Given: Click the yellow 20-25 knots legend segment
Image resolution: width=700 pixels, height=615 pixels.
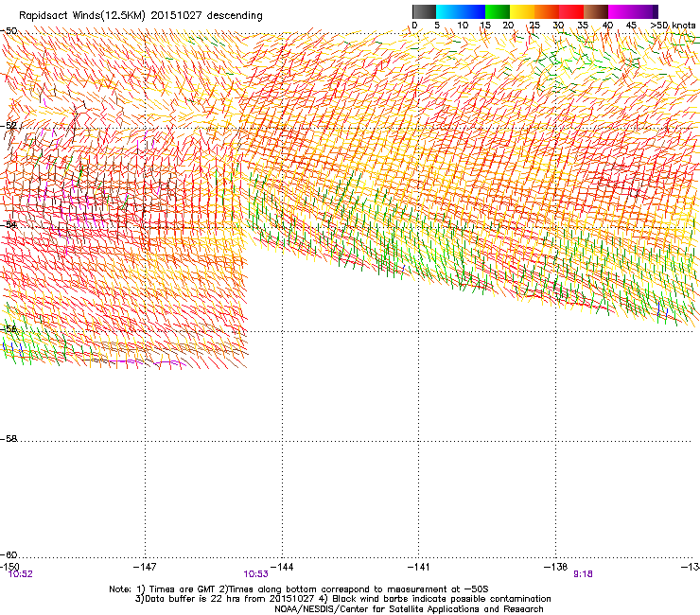Looking at the screenshot, I should [522, 11].
